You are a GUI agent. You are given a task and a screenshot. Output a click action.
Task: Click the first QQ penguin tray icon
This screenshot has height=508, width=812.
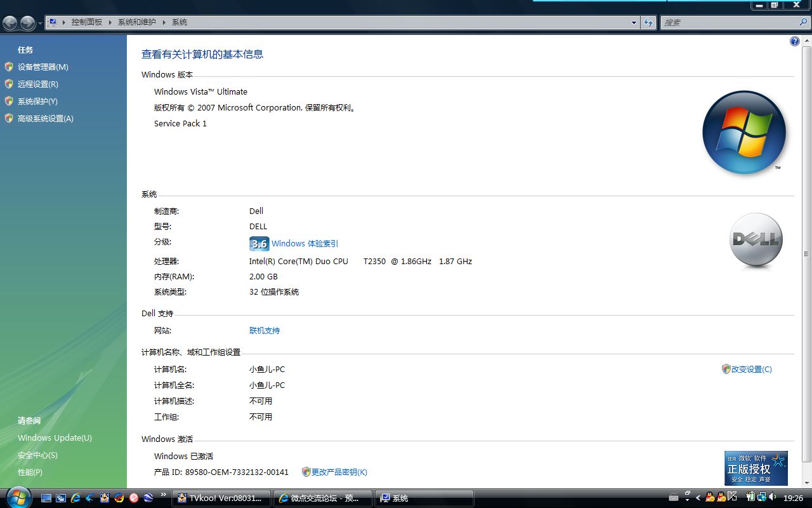tap(710, 497)
